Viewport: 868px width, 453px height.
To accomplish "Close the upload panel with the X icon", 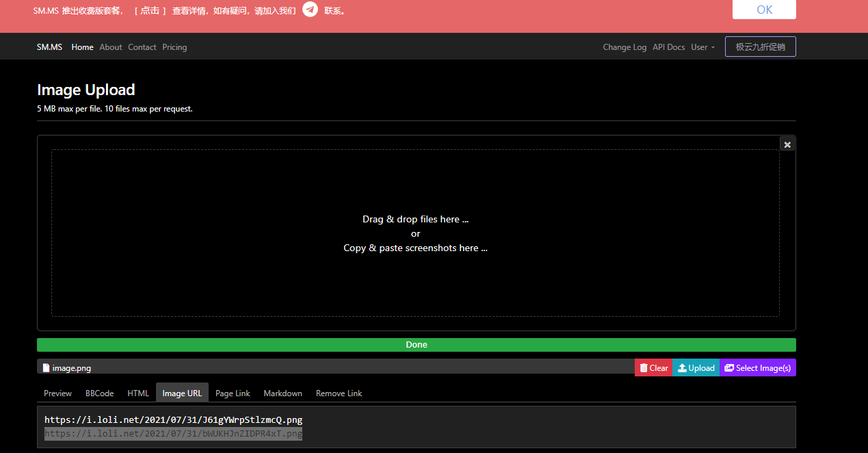I will point(787,144).
